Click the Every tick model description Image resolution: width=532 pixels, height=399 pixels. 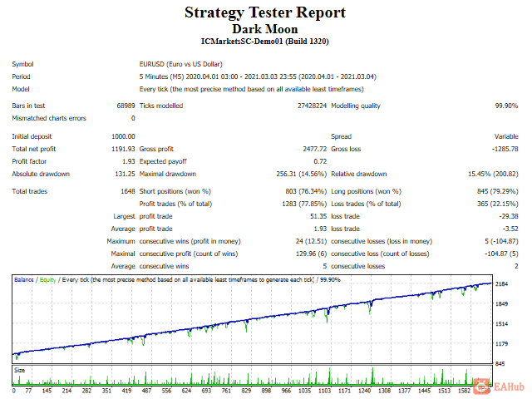coord(251,89)
